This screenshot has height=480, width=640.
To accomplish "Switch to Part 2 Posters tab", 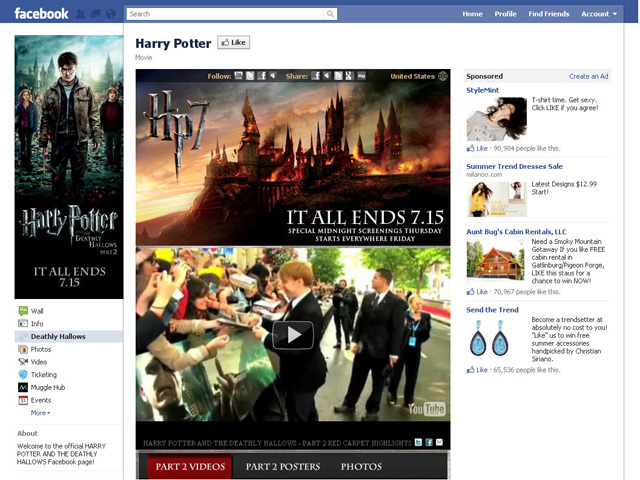I will [x=283, y=467].
